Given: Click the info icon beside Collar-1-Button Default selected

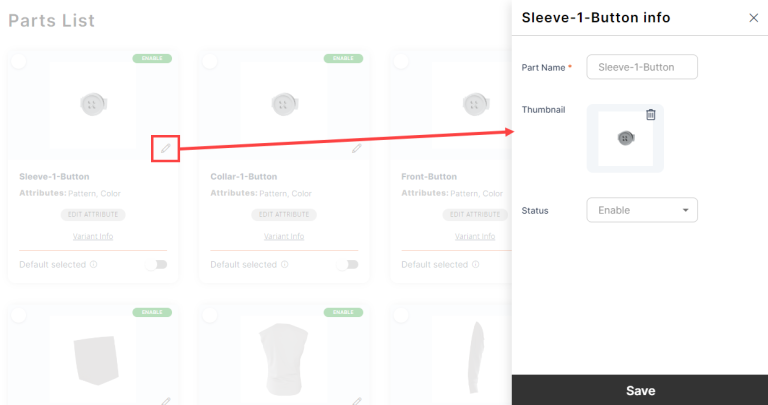Looking at the screenshot, I should pyautogui.click(x=285, y=265).
